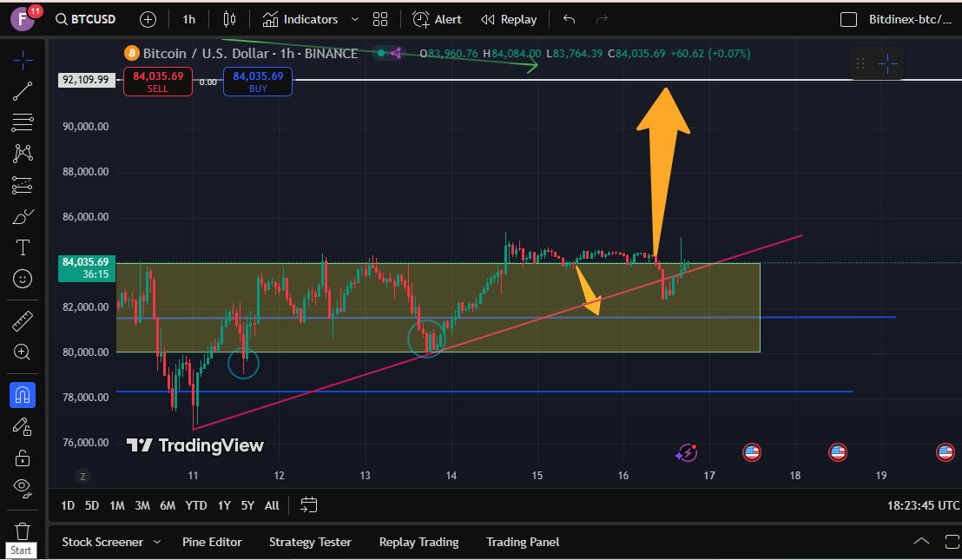Open the Stock Screener tab

click(102, 543)
